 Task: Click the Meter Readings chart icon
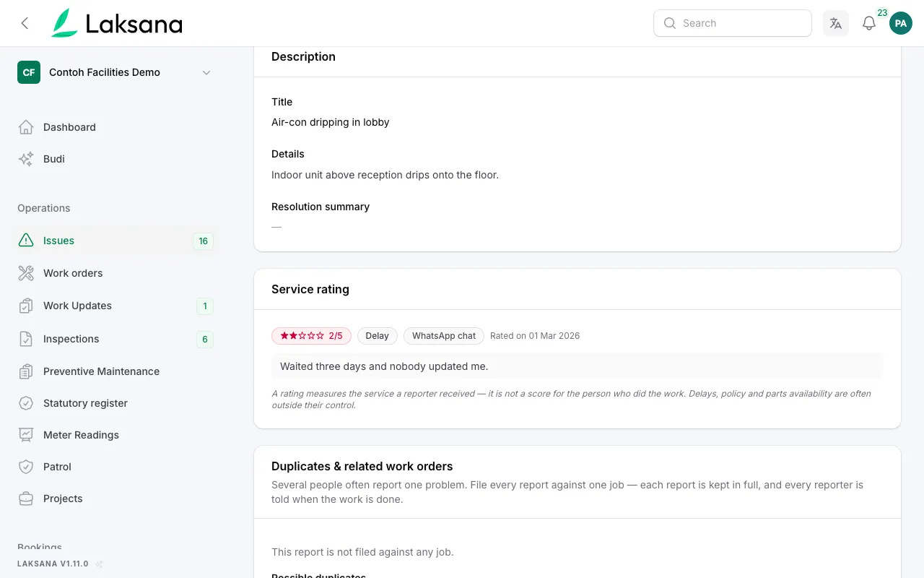(x=26, y=435)
